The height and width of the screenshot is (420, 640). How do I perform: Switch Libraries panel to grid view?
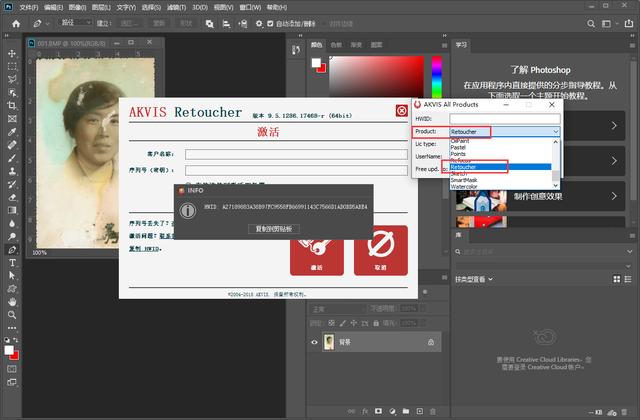[617, 279]
